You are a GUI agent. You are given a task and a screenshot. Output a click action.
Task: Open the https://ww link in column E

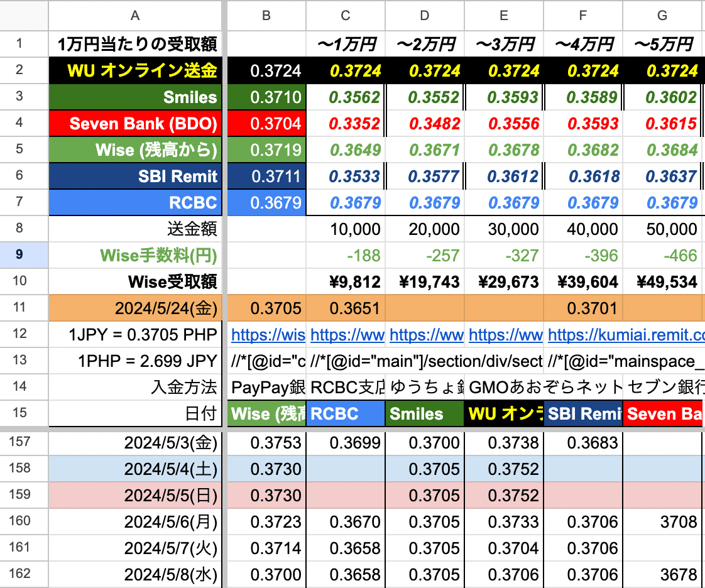pos(506,334)
